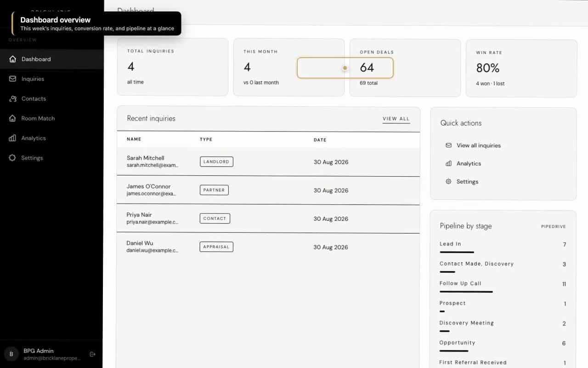Navigate to Room Match
This screenshot has width=588, height=368.
pyautogui.click(x=51, y=118)
